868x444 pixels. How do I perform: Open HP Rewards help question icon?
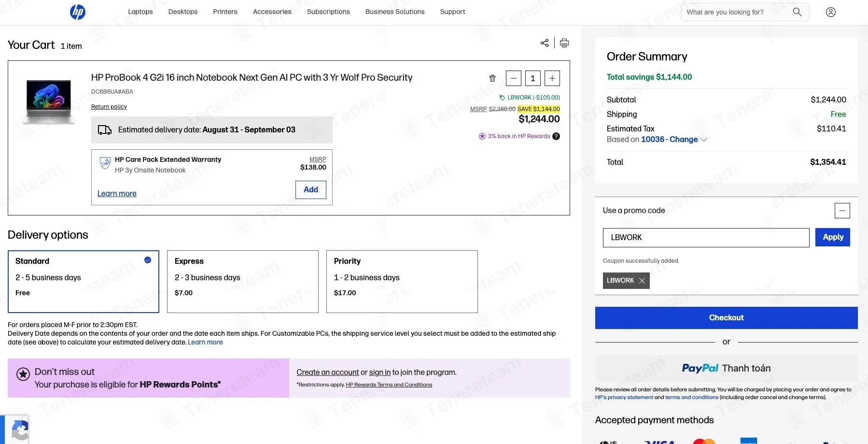[x=556, y=136]
